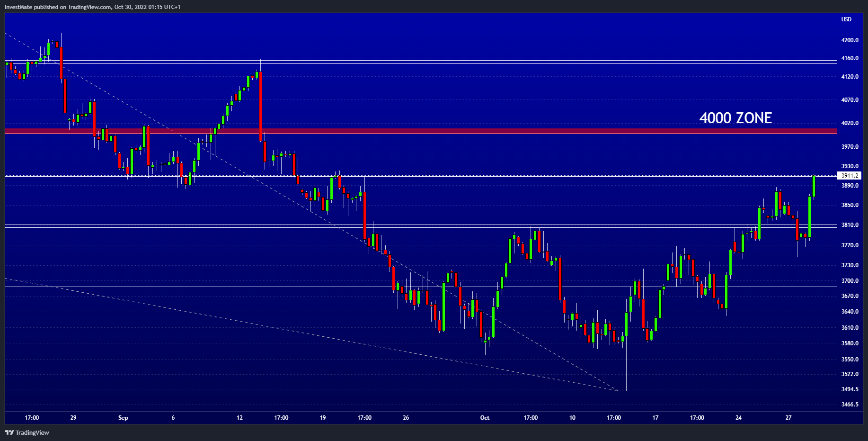The image size is (868, 441).
Task: Click the '6' date label on time axis
Action: [x=173, y=418]
